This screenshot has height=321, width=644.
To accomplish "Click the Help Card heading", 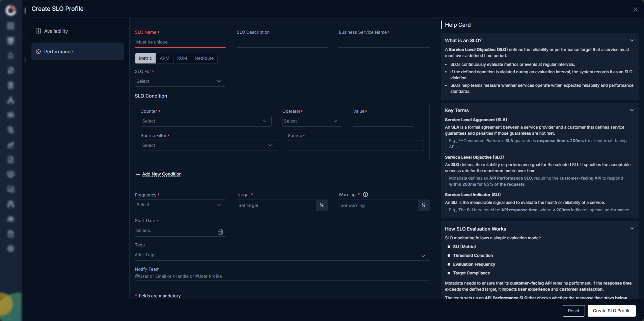I will (x=458, y=25).
